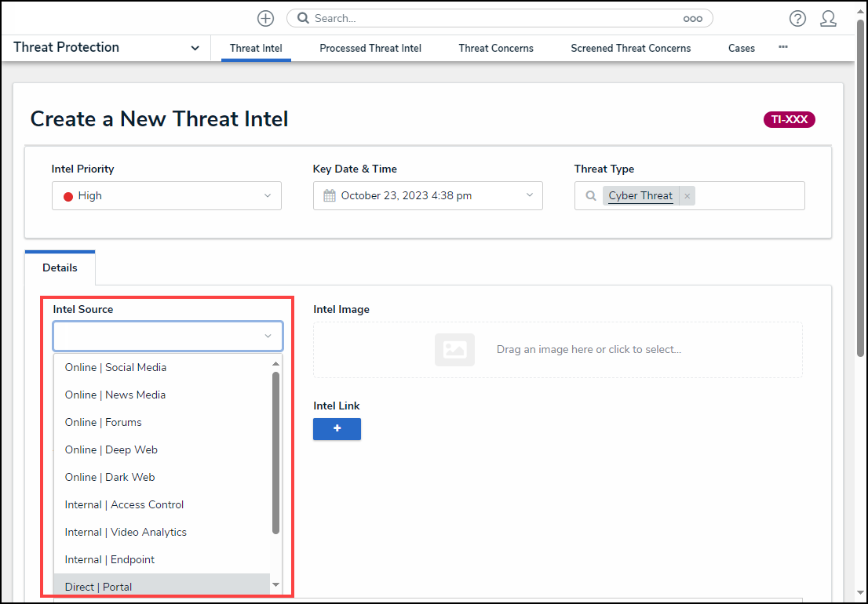The width and height of the screenshot is (868, 604).
Task: Select Online | Social Media option
Action: tap(115, 367)
